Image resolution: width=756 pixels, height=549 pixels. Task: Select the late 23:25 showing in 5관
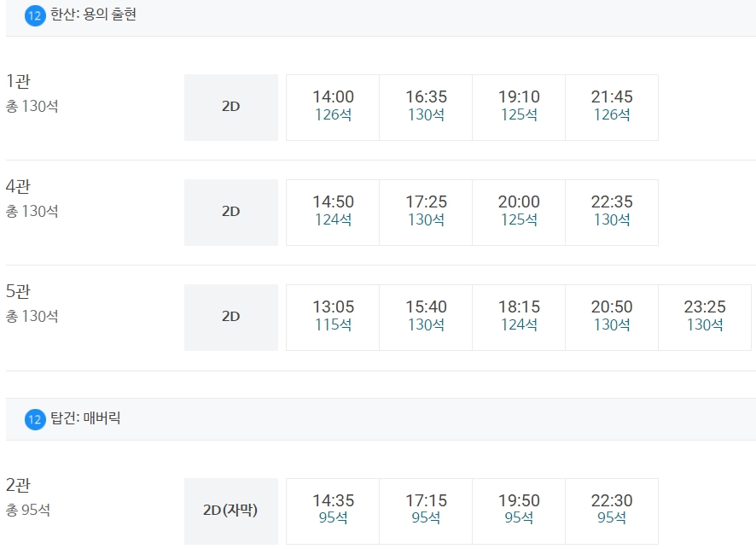(x=705, y=318)
